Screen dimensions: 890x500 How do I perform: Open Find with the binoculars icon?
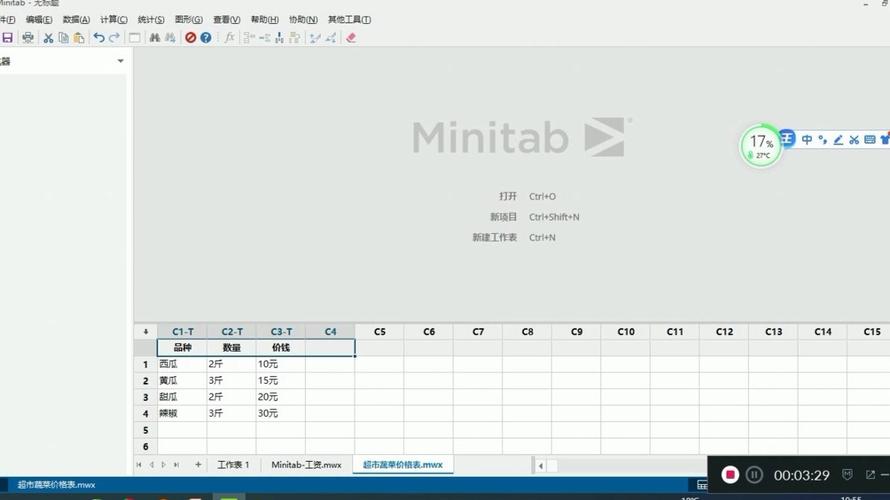pyautogui.click(x=154, y=37)
